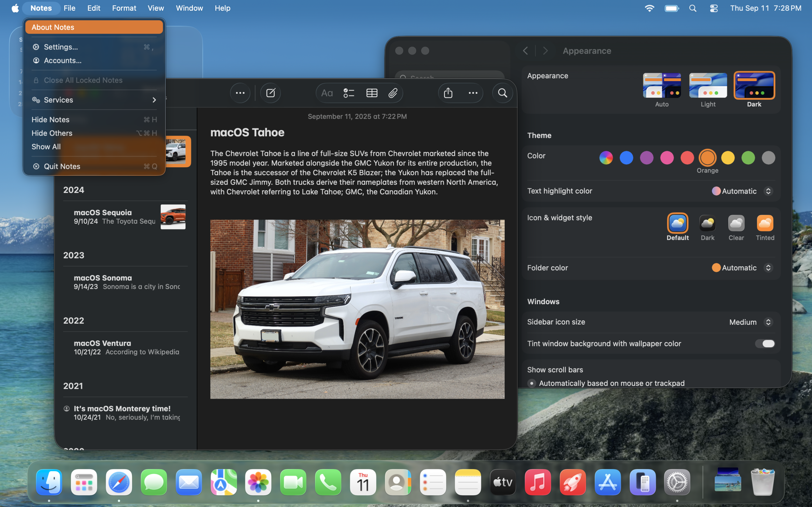The width and height of the screenshot is (812, 507).
Task: Click the new note compose icon
Action: tap(271, 93)
